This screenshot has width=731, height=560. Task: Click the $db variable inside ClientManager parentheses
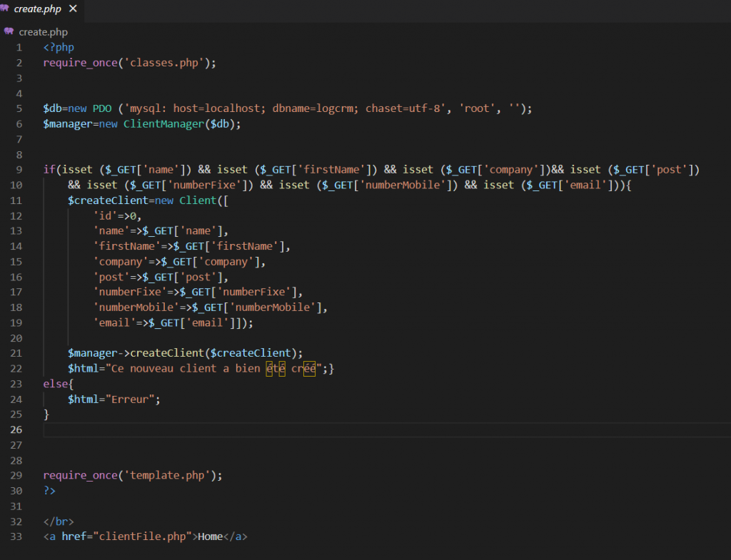220,124
